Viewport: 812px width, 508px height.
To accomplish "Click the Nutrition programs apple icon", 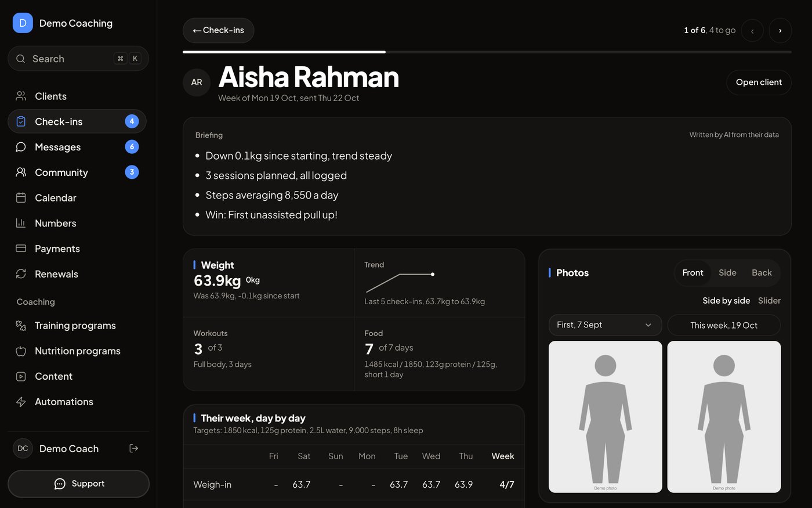I will click(x=21, y=351).
